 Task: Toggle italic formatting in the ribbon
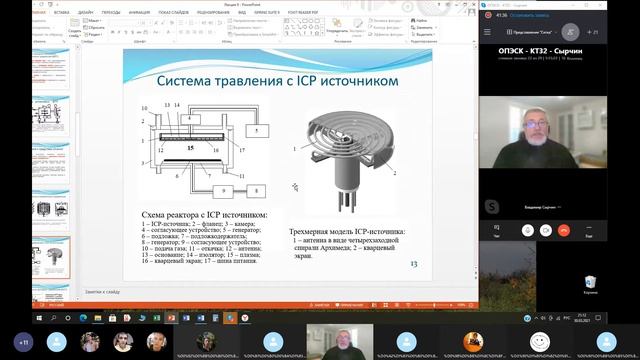[119, 32]
